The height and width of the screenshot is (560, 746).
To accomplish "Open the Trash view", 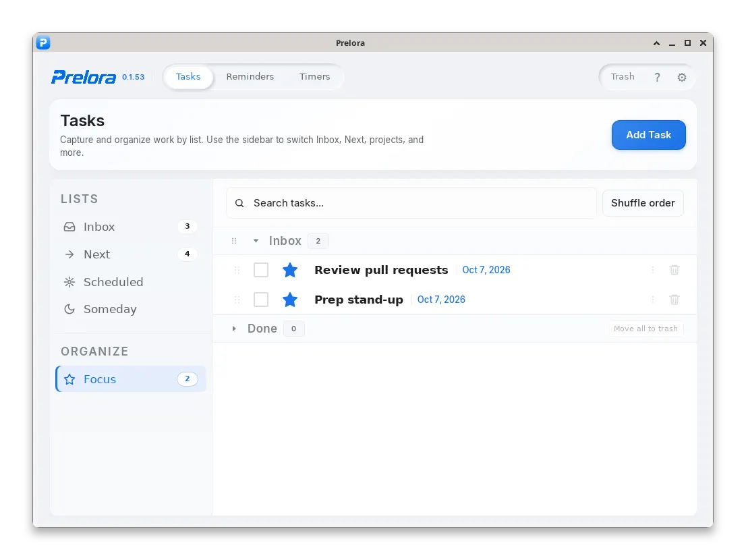I will click(623, 77).
